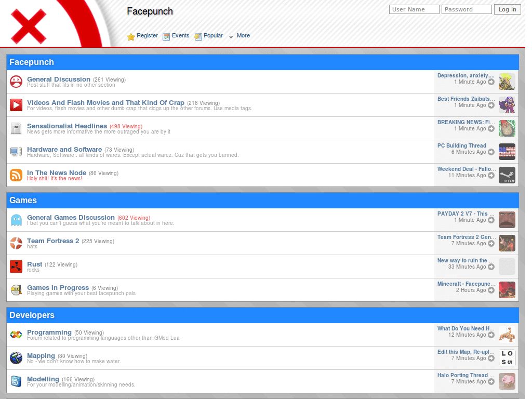Screen dimensions: 532x399
Task: Go to last post arrow for Edit this Map thread
Action: pyautogui.click(x=491, y=358)
